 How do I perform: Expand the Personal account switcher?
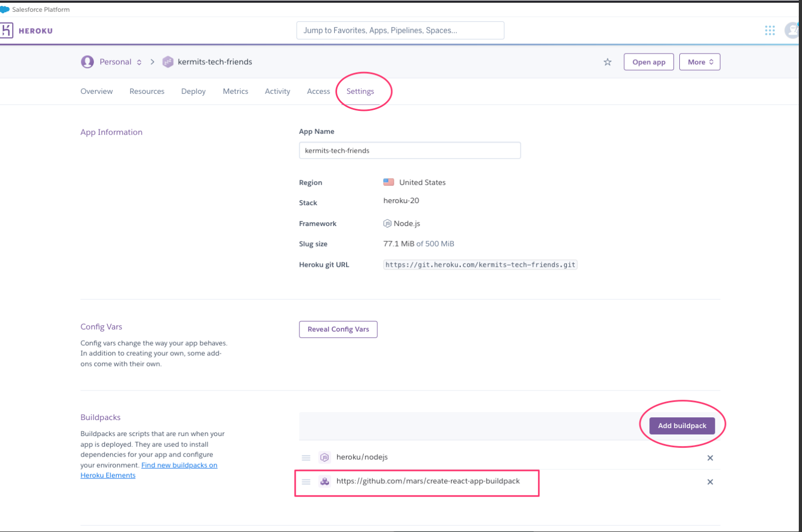pos(139,62)
